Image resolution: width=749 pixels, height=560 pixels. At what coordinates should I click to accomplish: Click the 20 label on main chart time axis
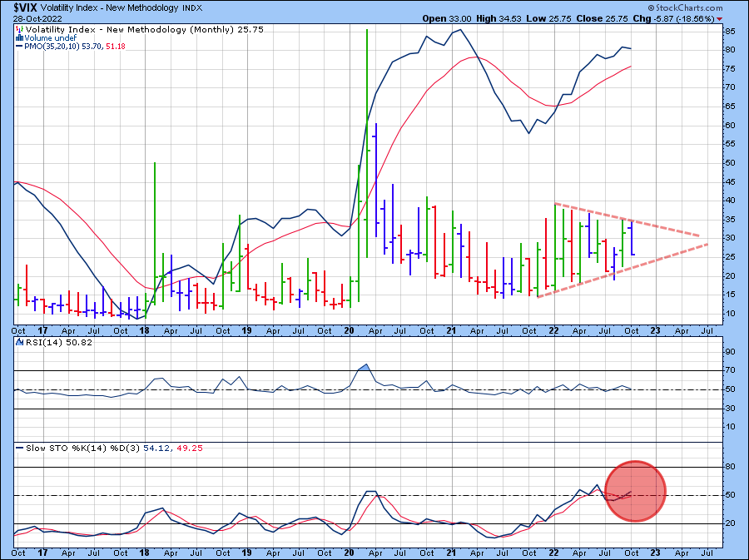[348, 330]
